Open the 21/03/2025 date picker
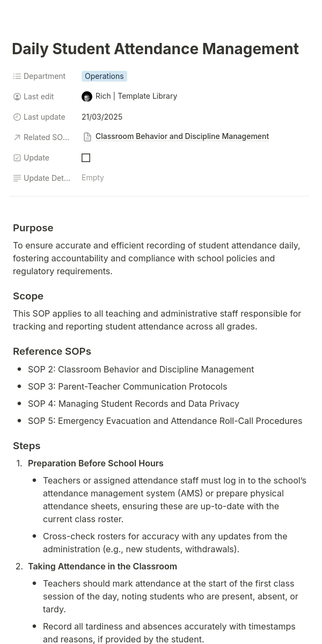 click(102, 117)
